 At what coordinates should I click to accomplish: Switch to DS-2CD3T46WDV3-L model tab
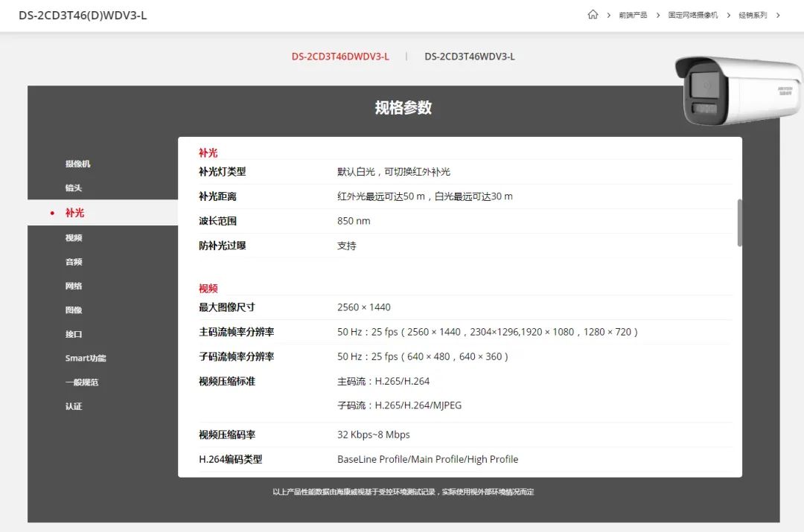(469, 57)
